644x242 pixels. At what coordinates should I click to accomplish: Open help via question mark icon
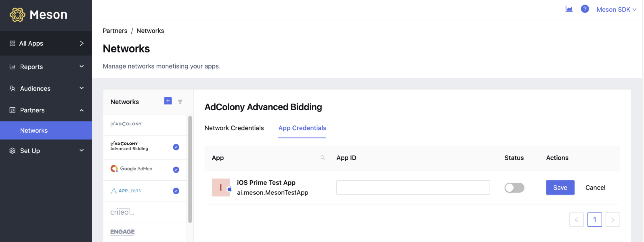point(585,9)
